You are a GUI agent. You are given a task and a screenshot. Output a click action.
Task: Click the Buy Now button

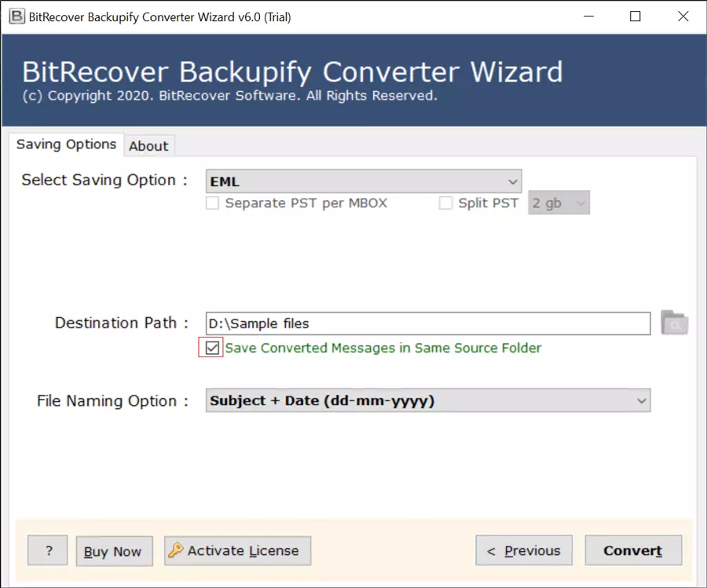[x=114, y=551]
